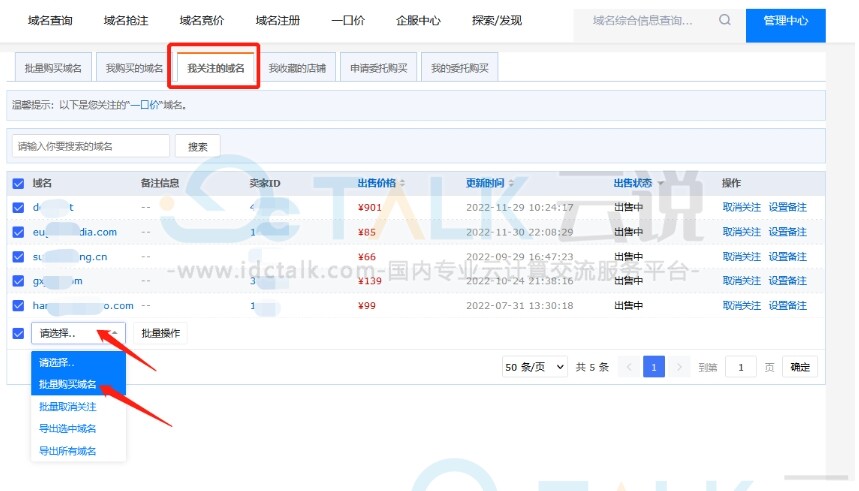Image resolution: width=859 pixels, height=491 pixels.
Task: Uncheck the checkbox for dia.com domain row
Action: [18, 232]
